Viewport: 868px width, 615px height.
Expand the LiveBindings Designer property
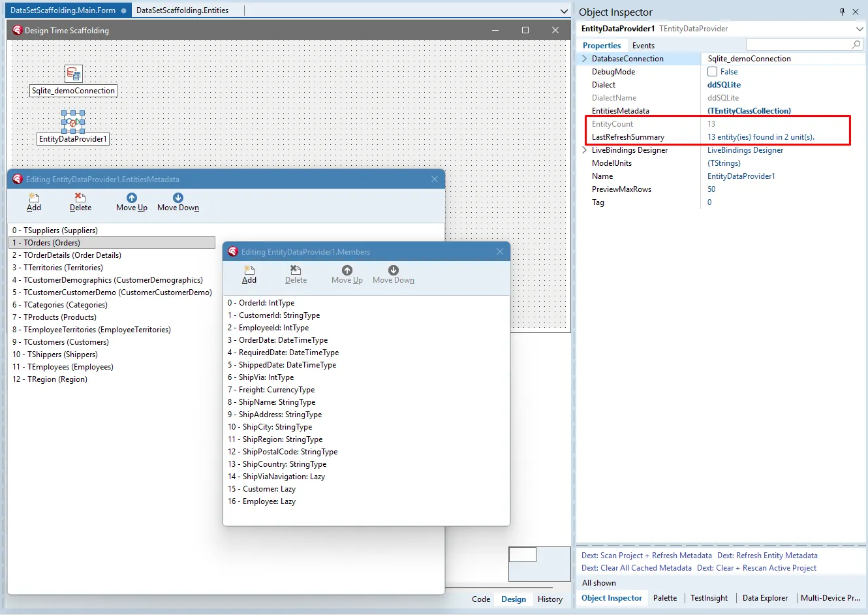[585, 150]
